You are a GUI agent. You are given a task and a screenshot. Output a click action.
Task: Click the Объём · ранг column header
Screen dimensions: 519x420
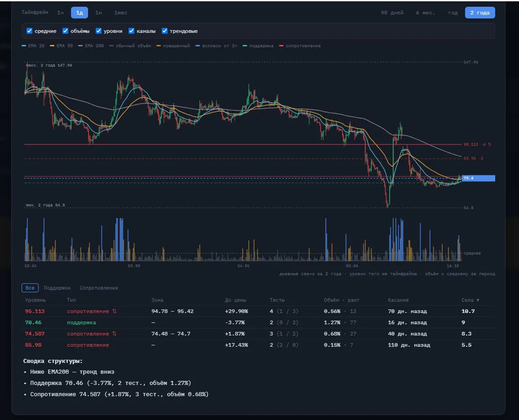pos(342,300)
